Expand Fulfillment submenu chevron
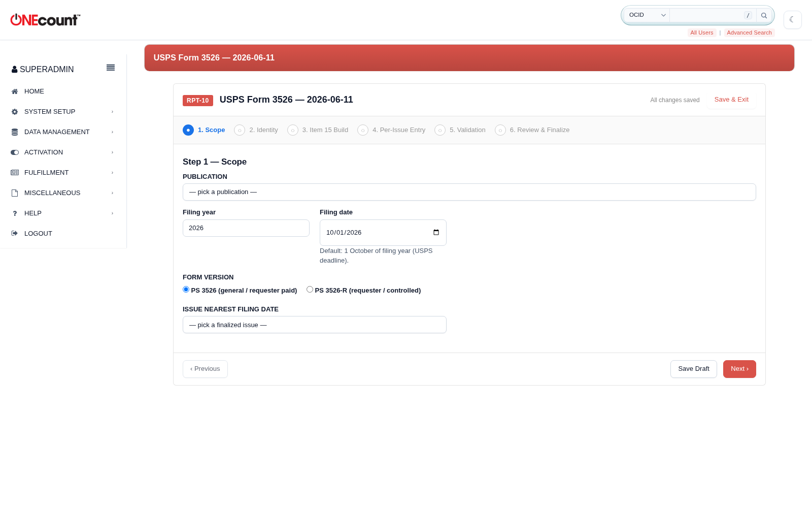 (112, 173)
